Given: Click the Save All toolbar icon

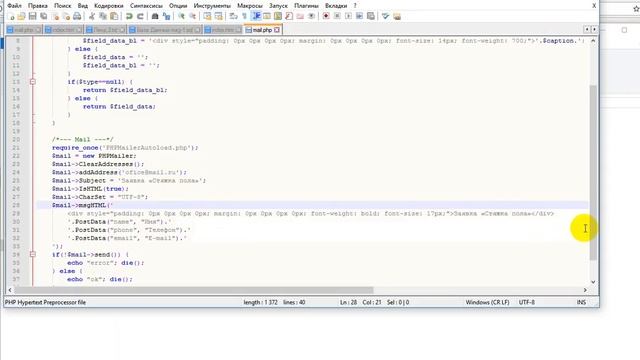Looking at the screenshot, I should [43, 16].
